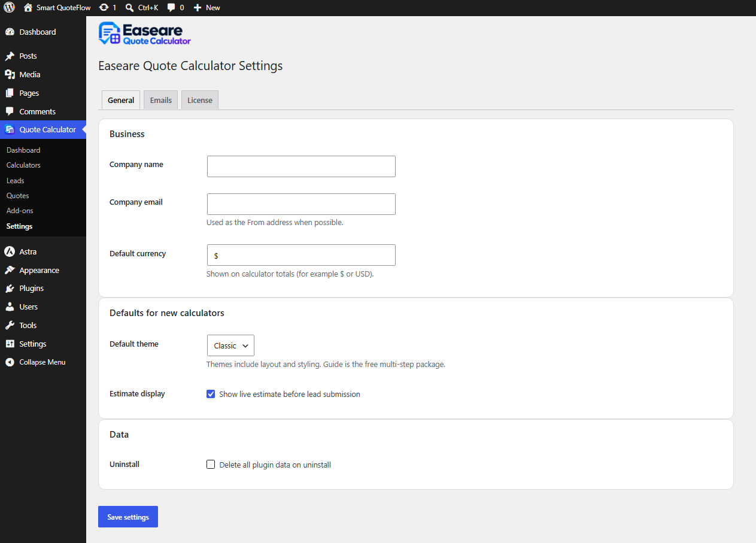Click the Comments bubble icon in the sidebar
Viewport: 756px width, 543px height.
[x=10, y=111]
